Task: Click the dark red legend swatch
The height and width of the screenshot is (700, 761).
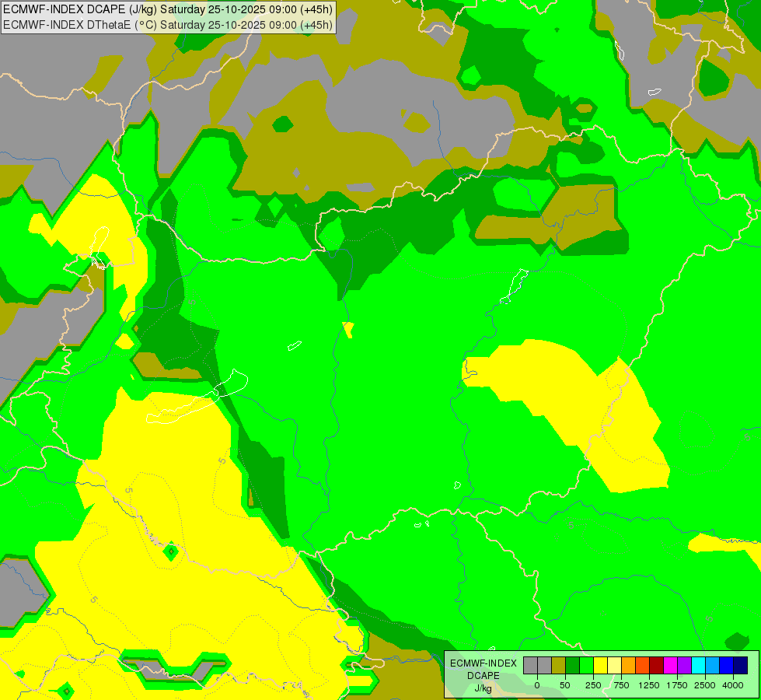Action: (657, 666)
